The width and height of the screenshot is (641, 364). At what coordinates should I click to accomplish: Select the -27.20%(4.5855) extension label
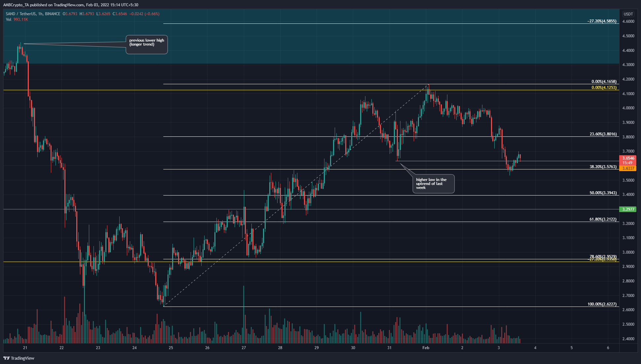[602, 21]
